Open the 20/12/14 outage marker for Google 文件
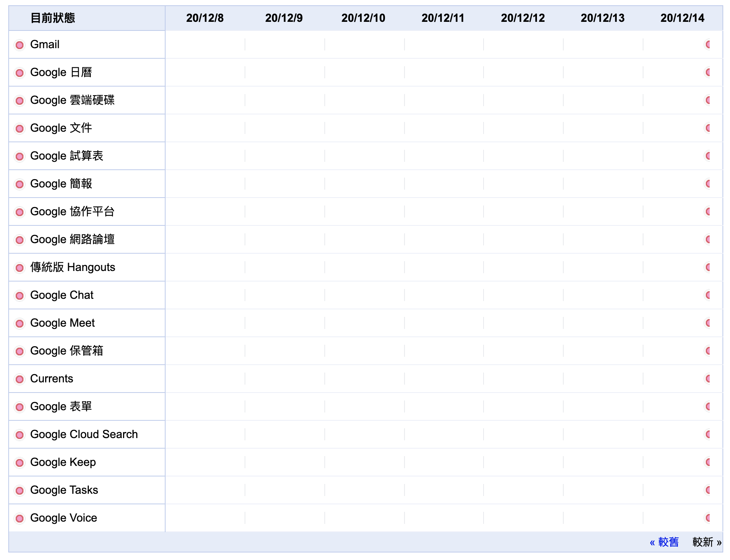730x560 pixels. point(707,128)
